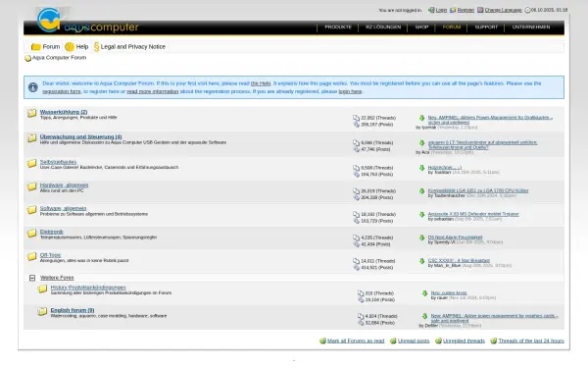
Task: Go to the SHOP menu item
Action: pyautogui.click(x=421, y=27)
